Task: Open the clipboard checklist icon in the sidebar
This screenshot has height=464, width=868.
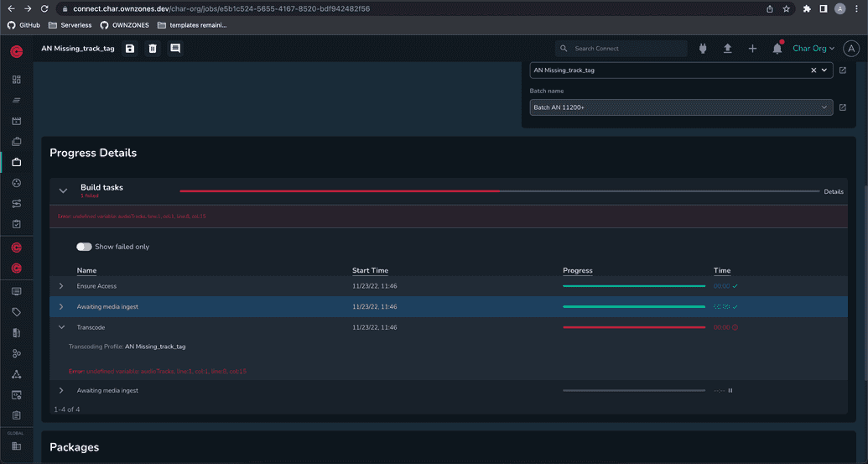Action: click(17, 224)
